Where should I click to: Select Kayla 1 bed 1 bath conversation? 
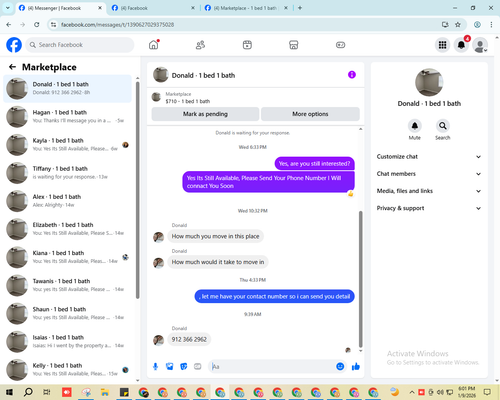point(67,145)
